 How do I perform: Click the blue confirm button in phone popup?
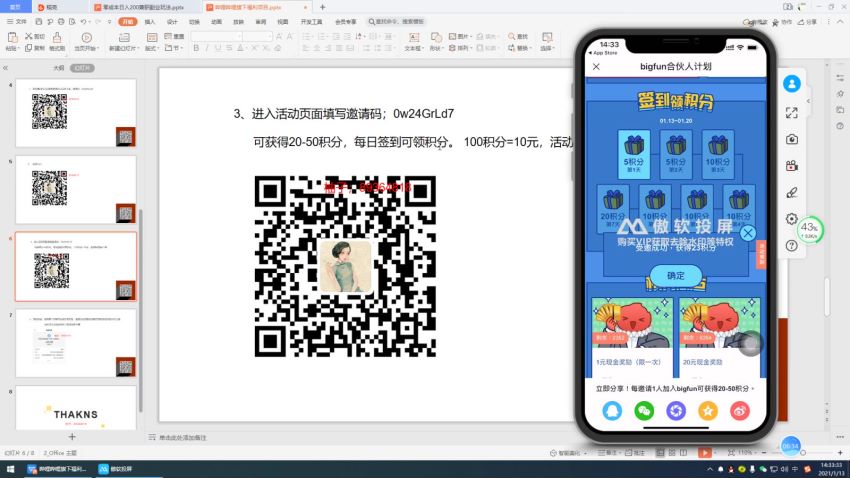pos(675,275)
